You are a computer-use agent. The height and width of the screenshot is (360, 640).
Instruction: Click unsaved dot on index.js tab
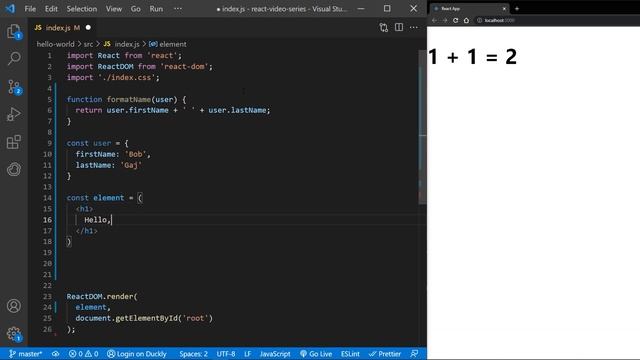pos(88,28)
